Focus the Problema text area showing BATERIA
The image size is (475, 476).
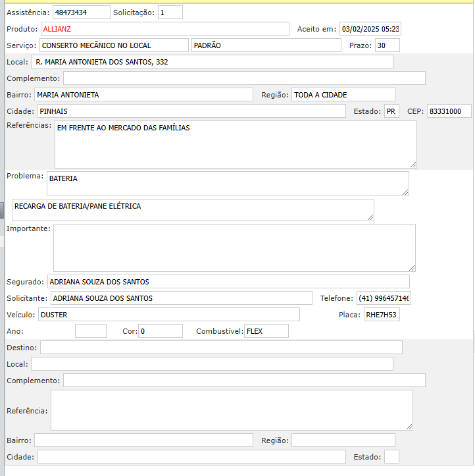(x=227, y=184)
